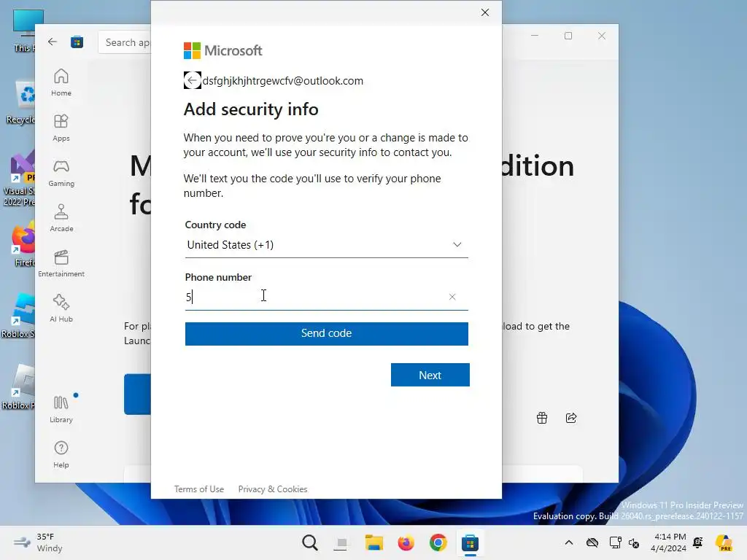Click the Country code label

pos(215,225)
